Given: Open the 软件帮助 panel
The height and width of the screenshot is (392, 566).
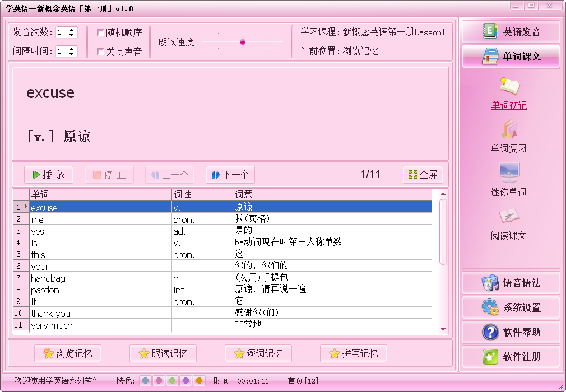Looking at the screenshot, I should [x=511, y=332].
